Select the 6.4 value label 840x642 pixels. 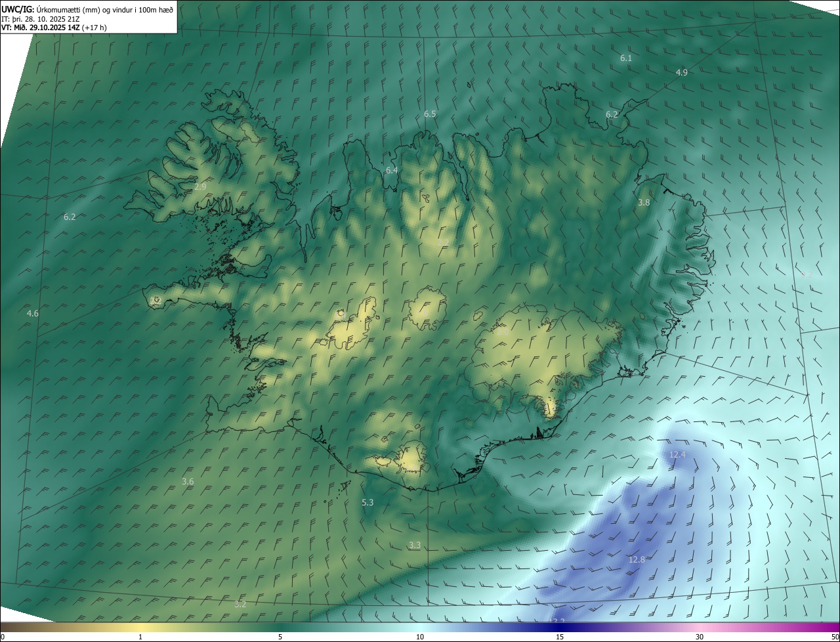point(392,170)
